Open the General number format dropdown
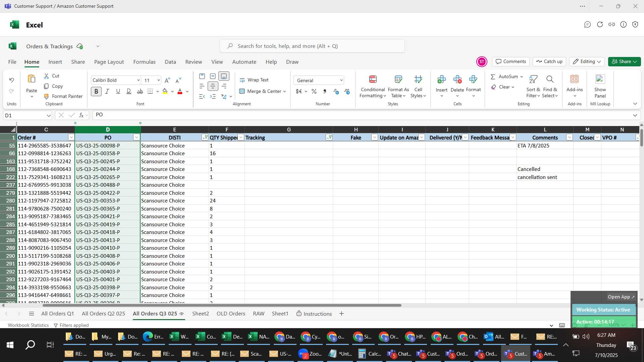The height and width of the screenshot is (362, 644). pyautogui.click(x=341, y=80)
